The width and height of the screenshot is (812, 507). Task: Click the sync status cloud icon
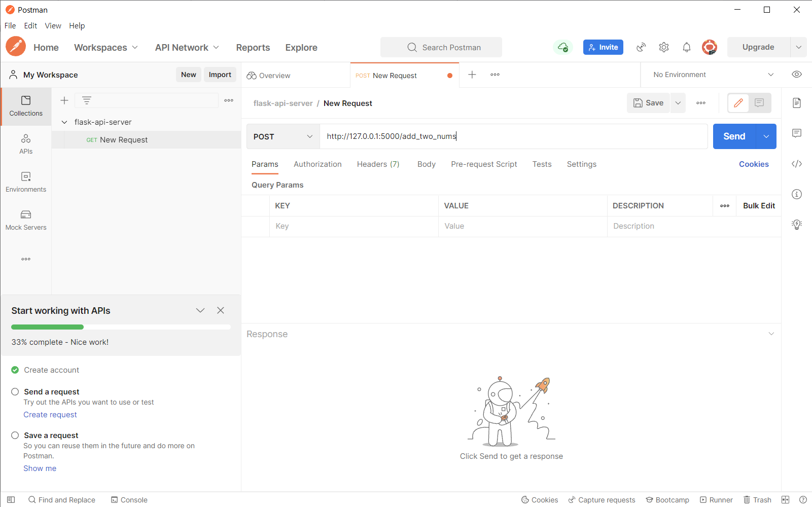tap(563, 47)
